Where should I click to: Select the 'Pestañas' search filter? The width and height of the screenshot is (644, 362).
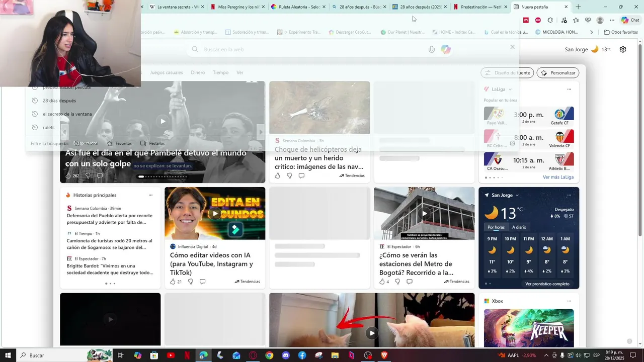(152, 144)
